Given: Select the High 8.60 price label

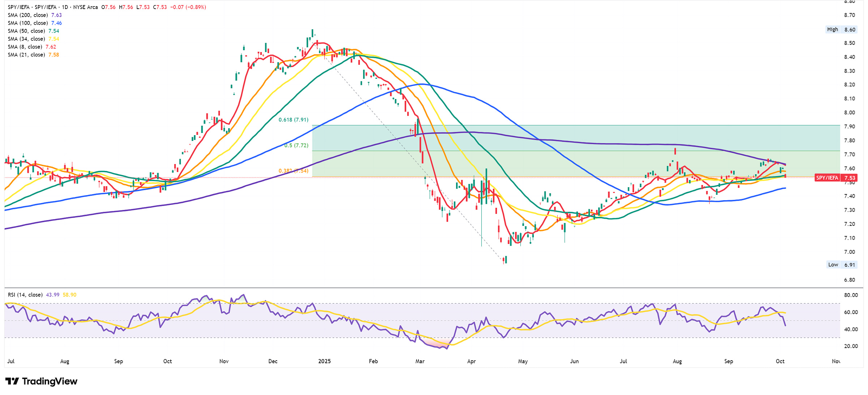Looking at the screenshot, I should (841, 30).
